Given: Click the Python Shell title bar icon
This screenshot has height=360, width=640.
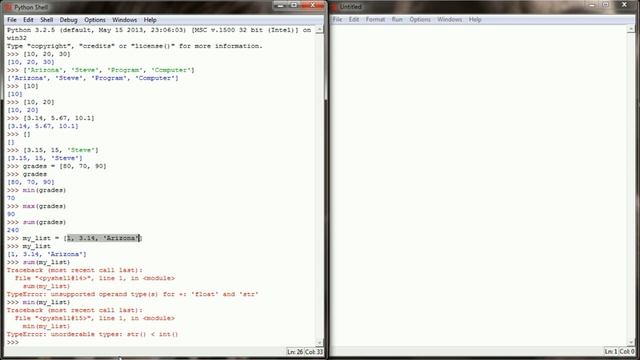Looking at the screenshot, I should pyautogui.click(x=8, y=7).
